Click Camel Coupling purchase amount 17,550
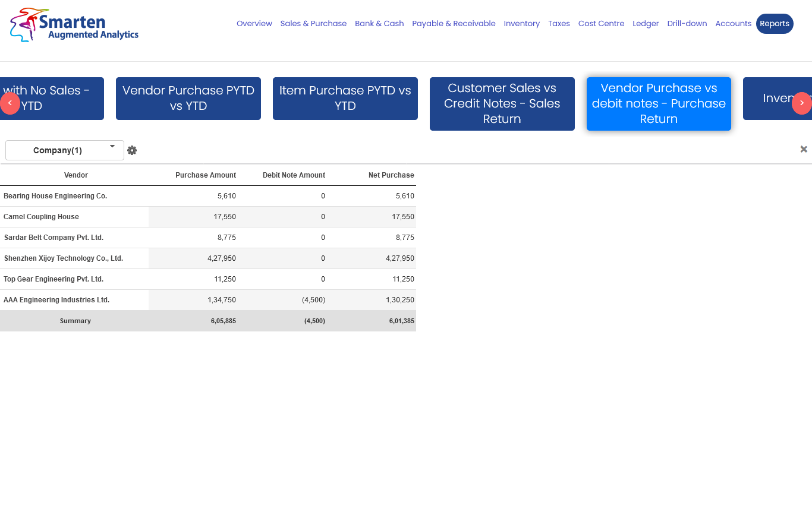Screen dimensions: 812x512 (225, 217)
